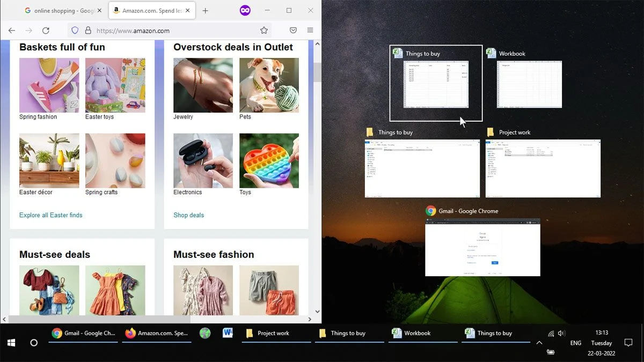Open the Explore all Easter finds link

click(x=51, y=215)
